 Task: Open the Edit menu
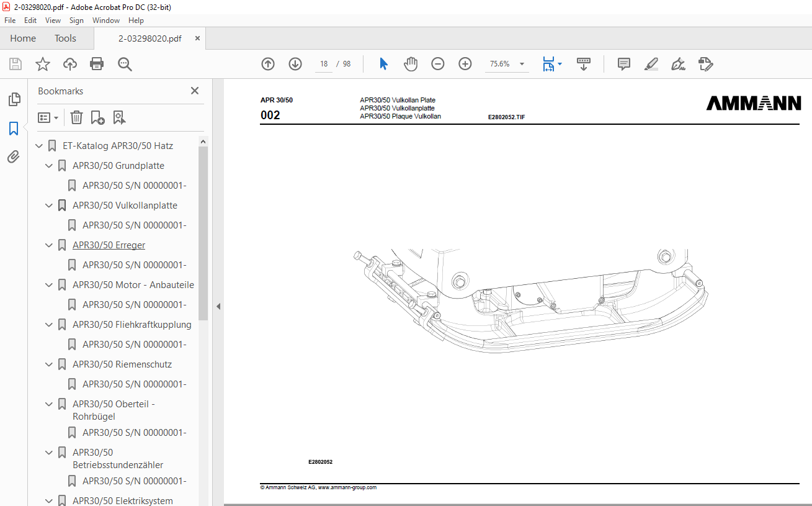point(30,20)
